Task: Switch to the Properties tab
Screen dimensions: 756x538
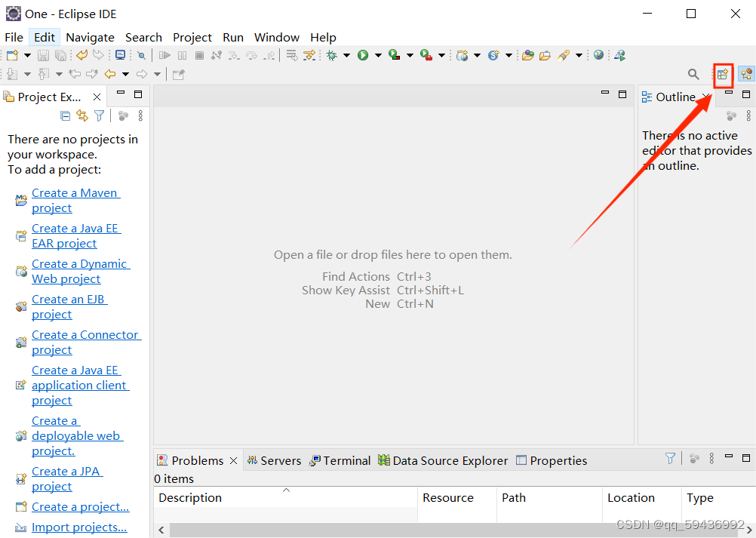Action: (552, 461)
